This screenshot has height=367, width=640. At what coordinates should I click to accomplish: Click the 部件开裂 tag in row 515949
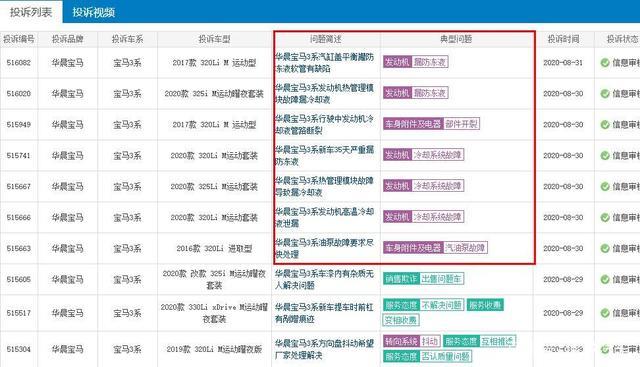461,124
